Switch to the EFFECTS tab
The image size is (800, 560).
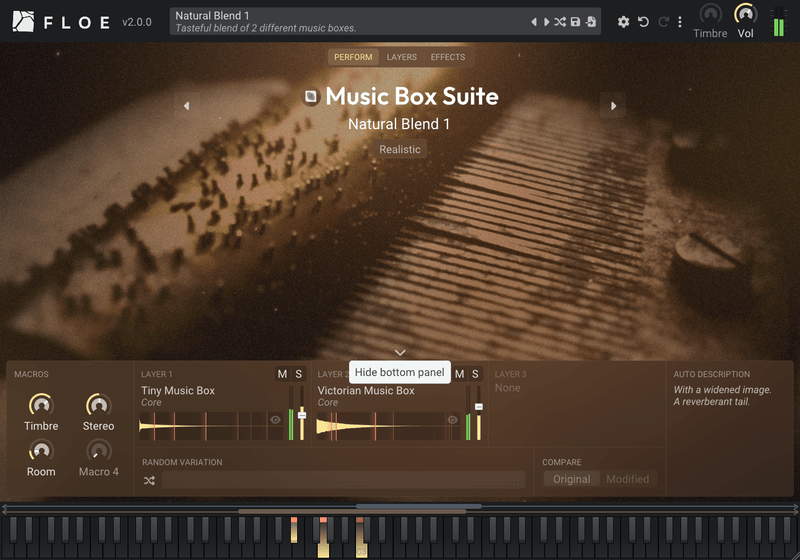[447, 57]
